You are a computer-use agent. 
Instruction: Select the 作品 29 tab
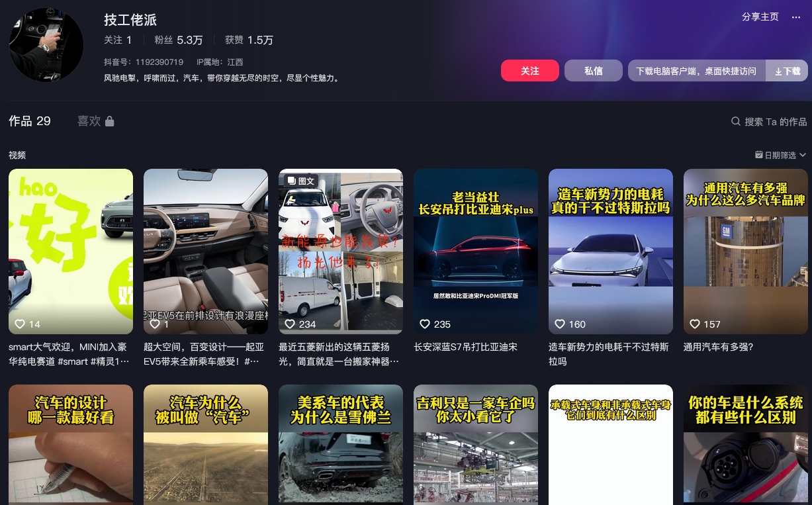point(30,121)
